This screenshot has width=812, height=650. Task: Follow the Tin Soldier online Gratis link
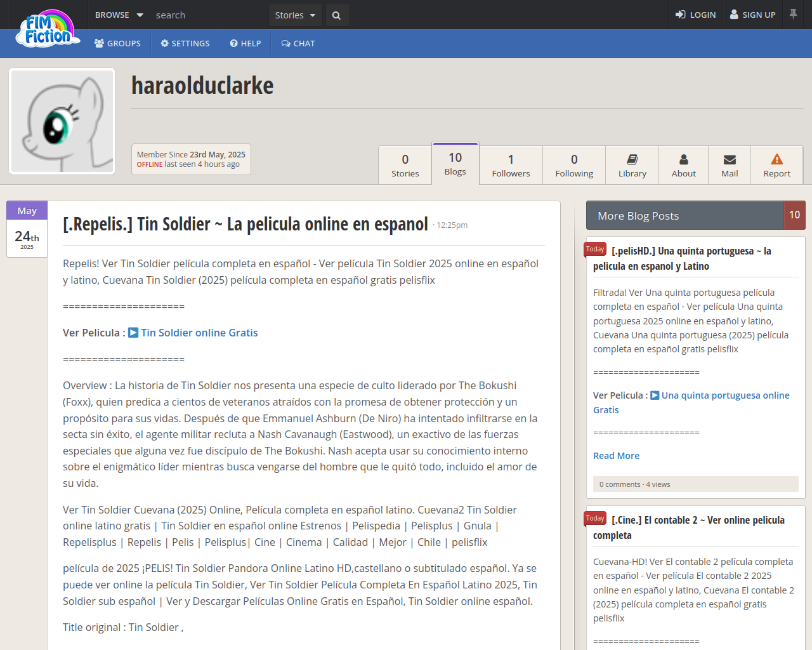199,333
